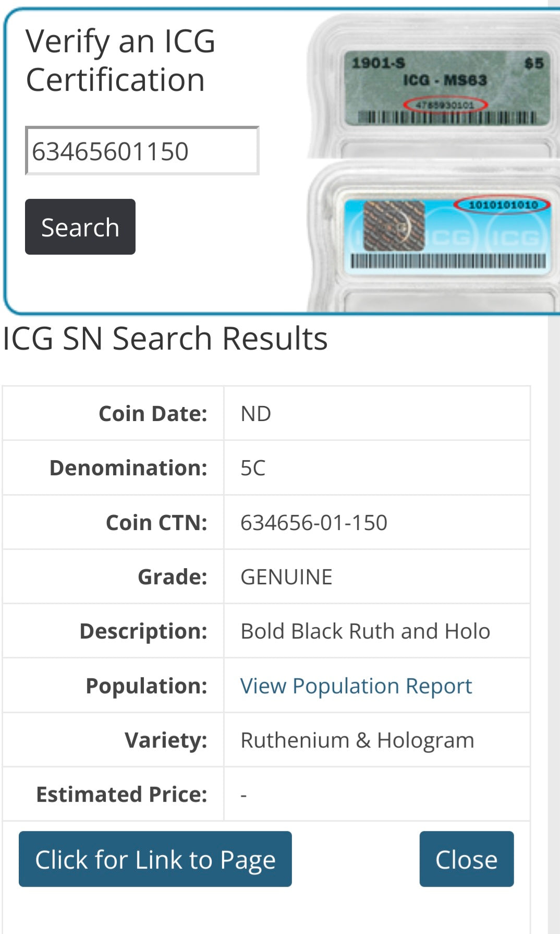Click the Ruthenium & Hologram variety value

[358, 740]
